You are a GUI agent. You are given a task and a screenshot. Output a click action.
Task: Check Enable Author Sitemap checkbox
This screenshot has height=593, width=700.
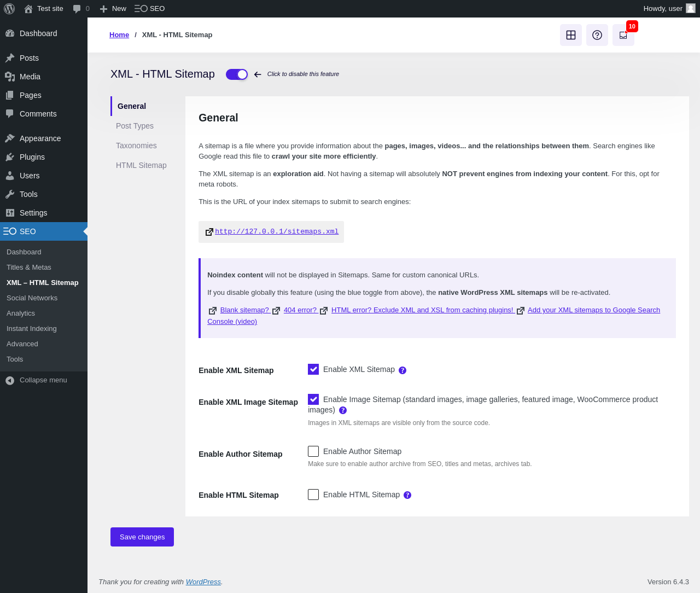[313, 451]
